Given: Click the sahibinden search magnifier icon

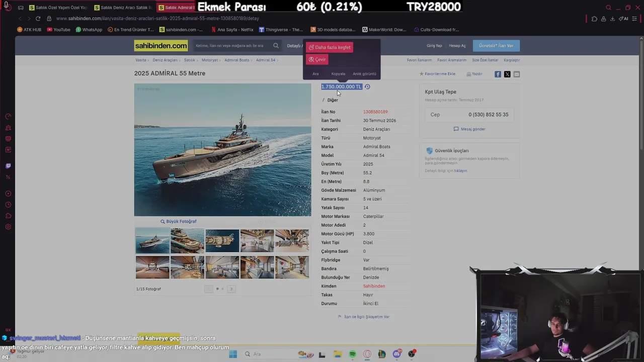Looking at the screenshot, I should [276, 46].
